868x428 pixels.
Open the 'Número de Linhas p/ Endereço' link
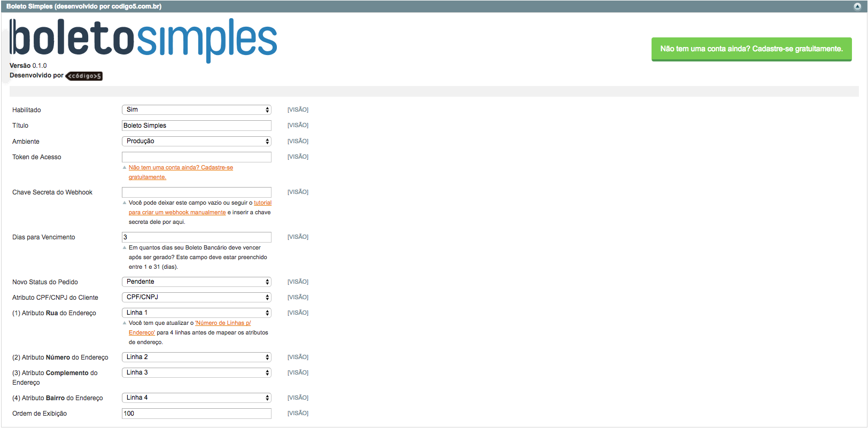pos(190,328)
